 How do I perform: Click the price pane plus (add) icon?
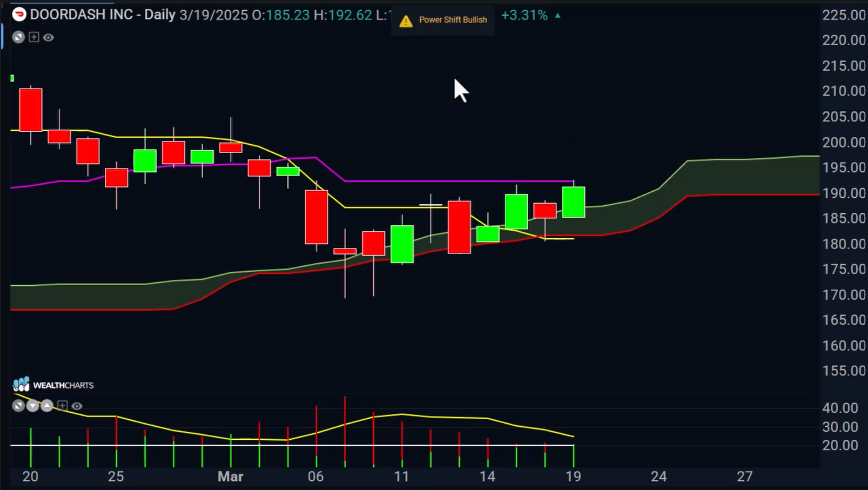coord(34,37)
